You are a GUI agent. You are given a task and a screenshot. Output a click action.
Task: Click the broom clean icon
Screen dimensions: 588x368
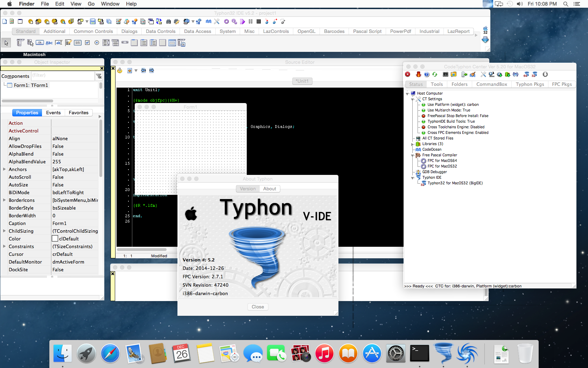[x=472, y=74]
